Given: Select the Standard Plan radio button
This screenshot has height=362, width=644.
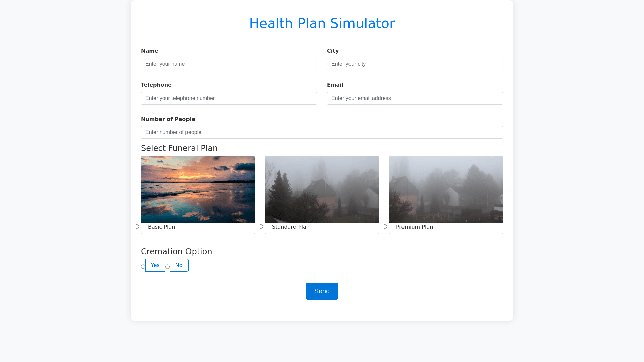Looking at the screenshot, I should point(261,227).
